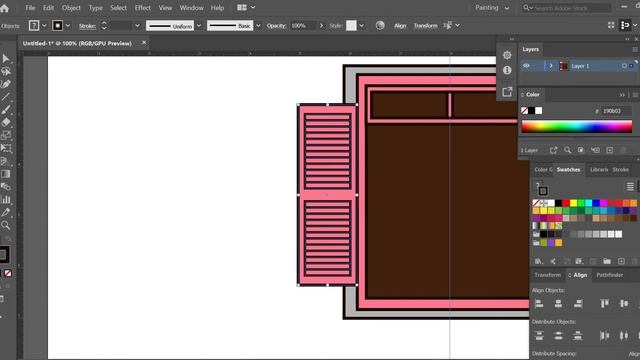This screenshot has width=640, height=360.
Task: Create new layer in Layers panel
Action: click(x=609, y=150)
